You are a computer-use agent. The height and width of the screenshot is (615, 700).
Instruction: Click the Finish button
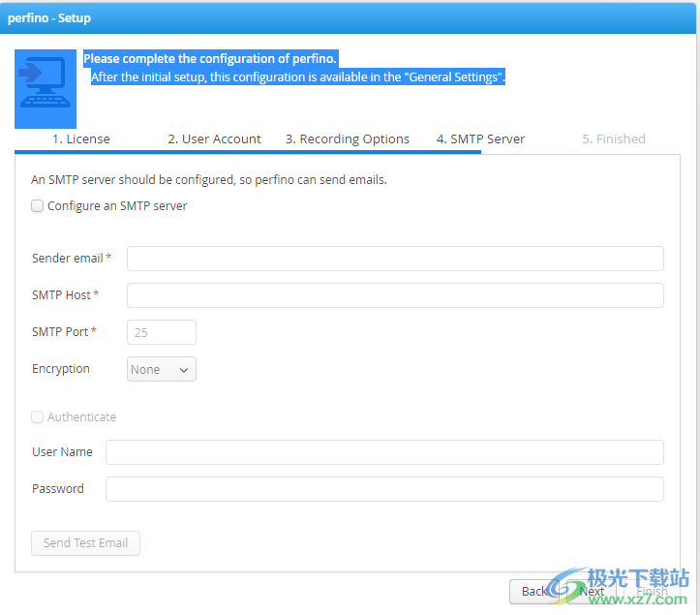pos(653,592)
